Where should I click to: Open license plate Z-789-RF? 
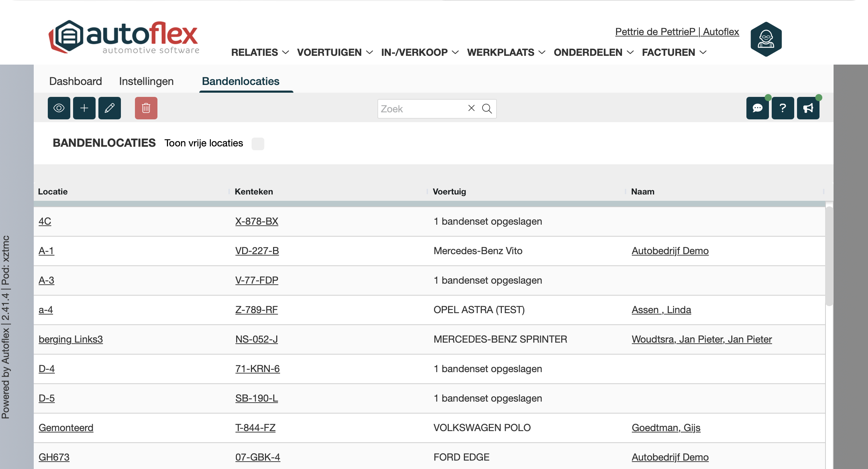pos(256,310)
